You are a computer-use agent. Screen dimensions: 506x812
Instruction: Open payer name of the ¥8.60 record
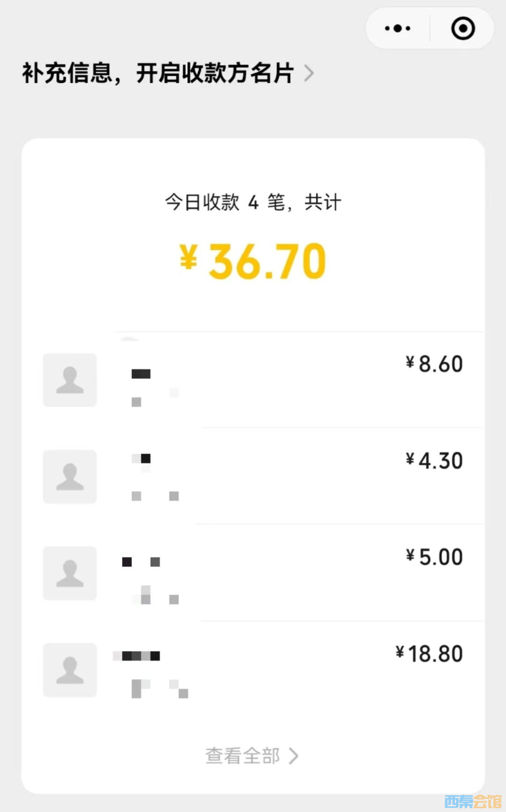141,373
